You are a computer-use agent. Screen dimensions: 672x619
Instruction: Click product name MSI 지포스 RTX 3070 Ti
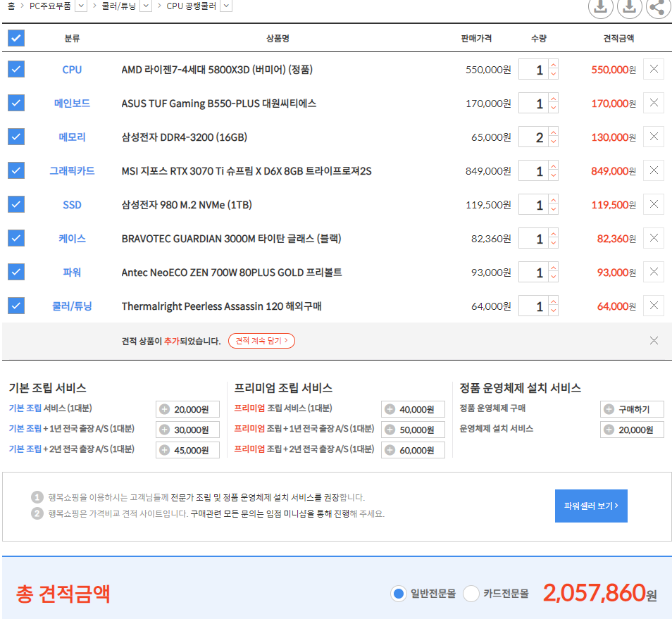pyautogui.click(x=247, y=171)
